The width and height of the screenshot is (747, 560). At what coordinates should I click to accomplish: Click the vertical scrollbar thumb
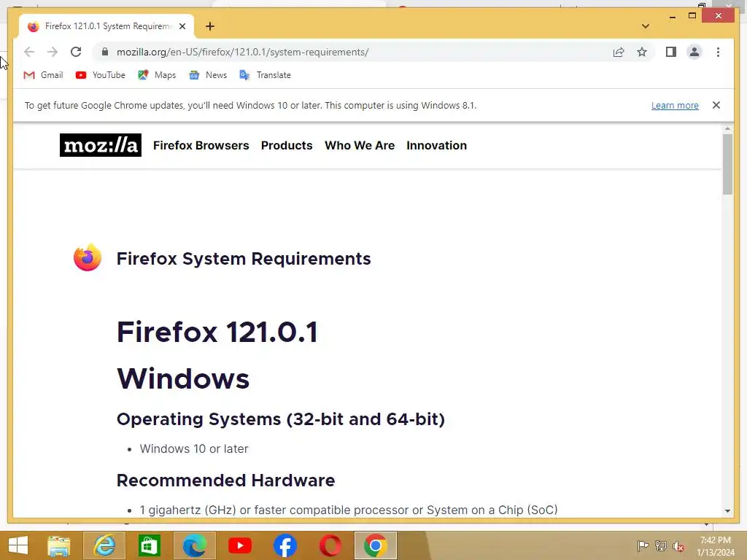[727, 164]
